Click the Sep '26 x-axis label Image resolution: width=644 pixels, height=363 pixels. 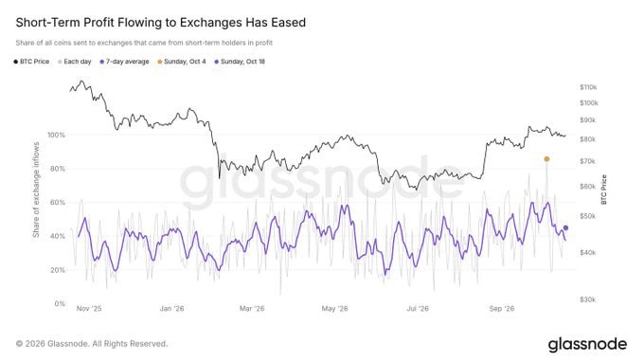pyautogui.click(x=502, y=308)
